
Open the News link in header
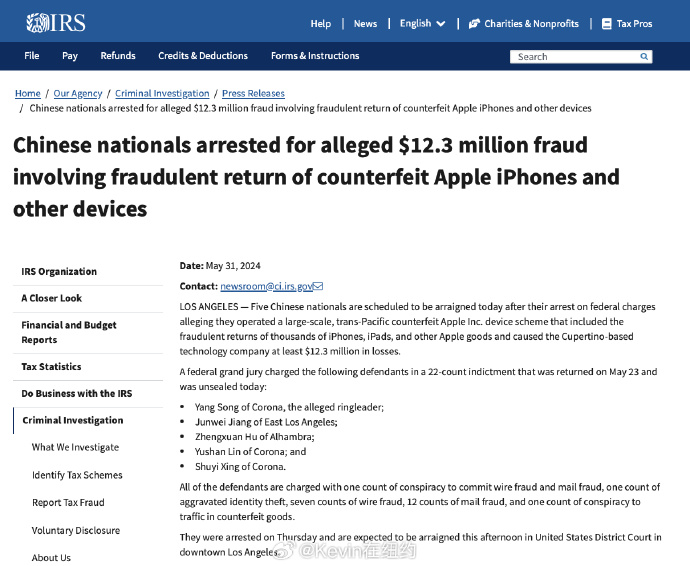pos(365,24)
